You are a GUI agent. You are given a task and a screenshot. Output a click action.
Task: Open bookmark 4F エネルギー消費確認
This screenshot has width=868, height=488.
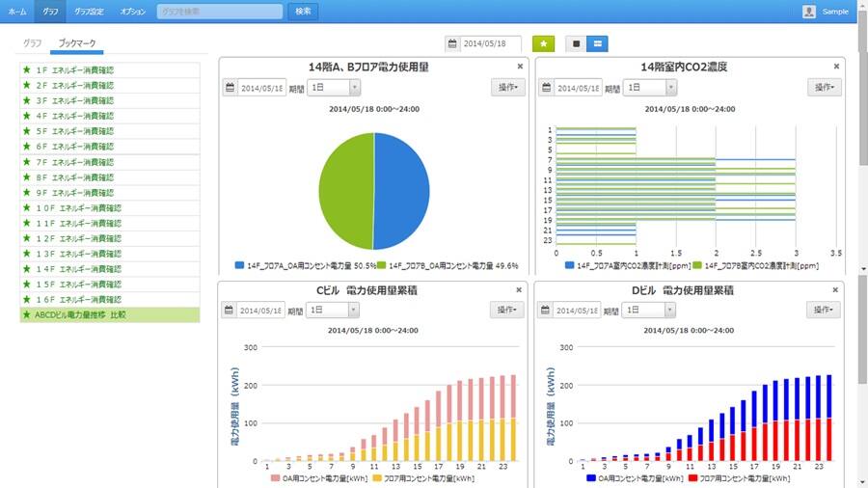click(x=110, y=116)
